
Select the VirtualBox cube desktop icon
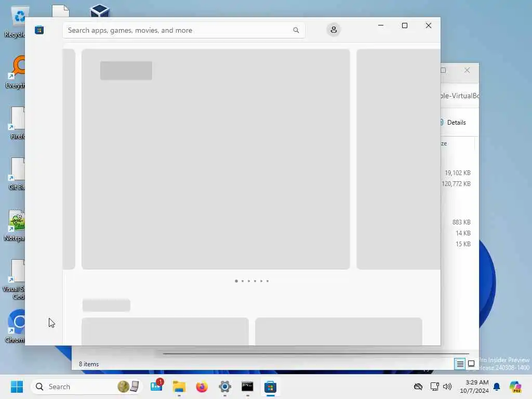pyautogui.click(x=100, y=11)
